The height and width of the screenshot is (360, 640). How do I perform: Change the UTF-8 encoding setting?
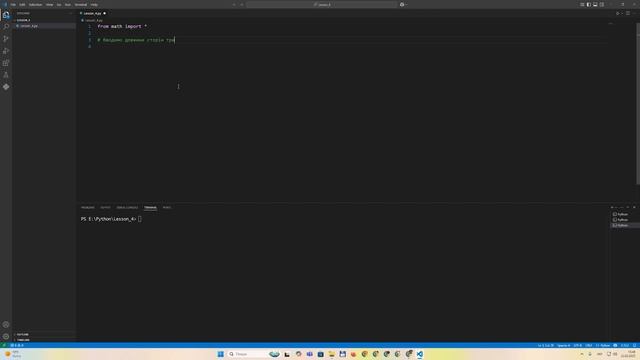(x=578, y=345)
